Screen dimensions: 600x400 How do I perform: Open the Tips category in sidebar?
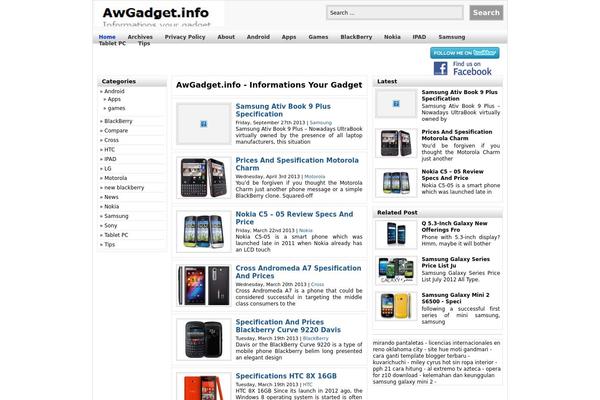(109, 245)
